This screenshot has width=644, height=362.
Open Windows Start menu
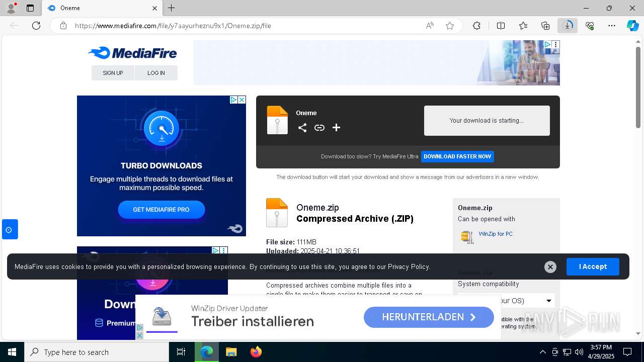[x=12, y=352]
